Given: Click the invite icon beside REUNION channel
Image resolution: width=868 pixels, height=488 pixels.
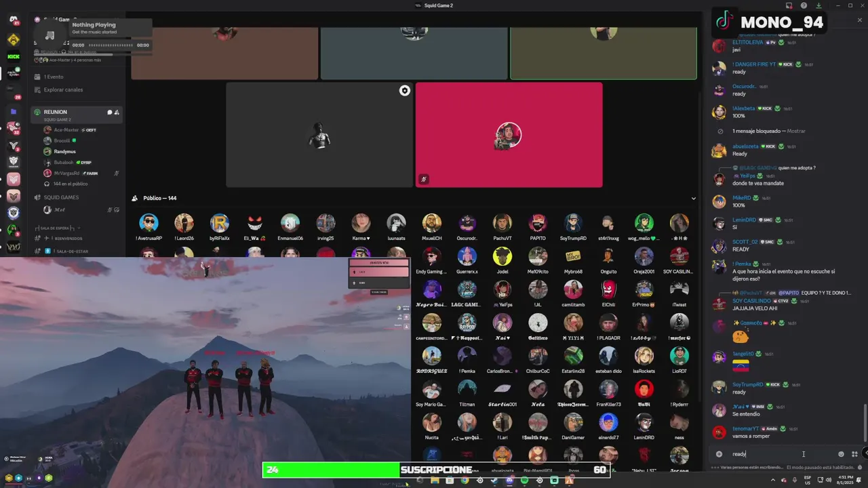Looking at the screenshot, I should [117, 112].
